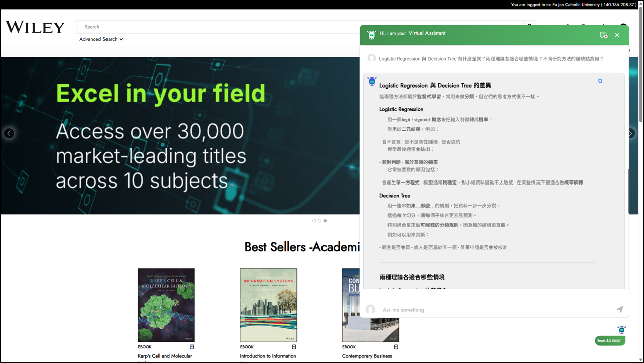
Task: Click the EBOOK label under Karp's Cell book
Action: tap(145, 347)
